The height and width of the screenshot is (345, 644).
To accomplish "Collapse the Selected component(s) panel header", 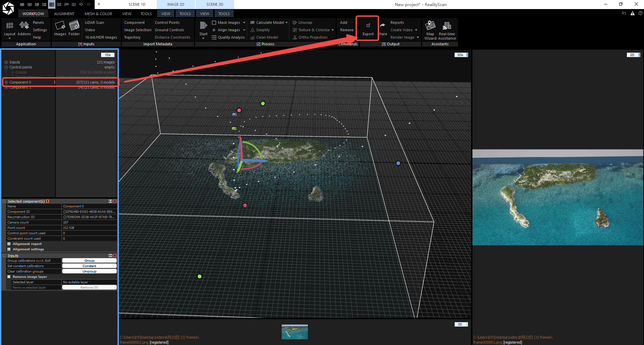I will pos(4,201).
